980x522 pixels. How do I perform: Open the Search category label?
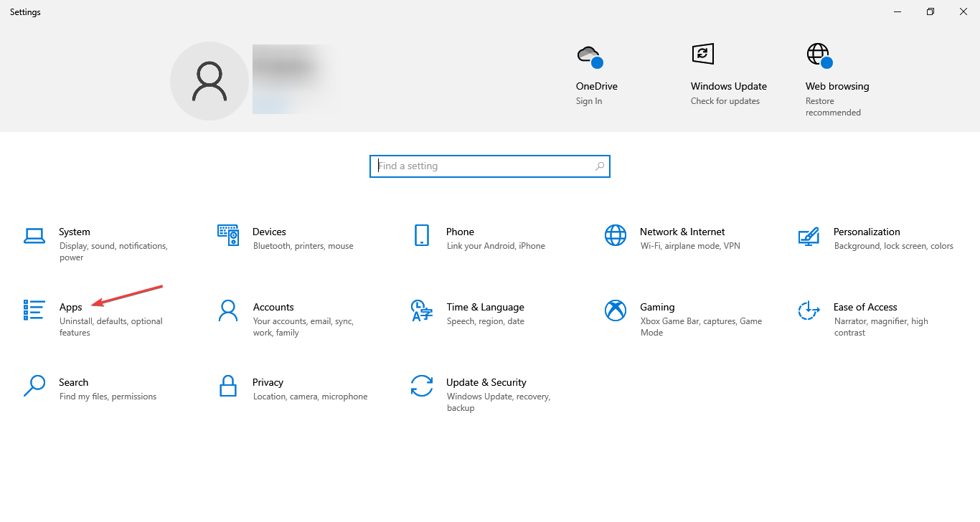tap(74, 382)
